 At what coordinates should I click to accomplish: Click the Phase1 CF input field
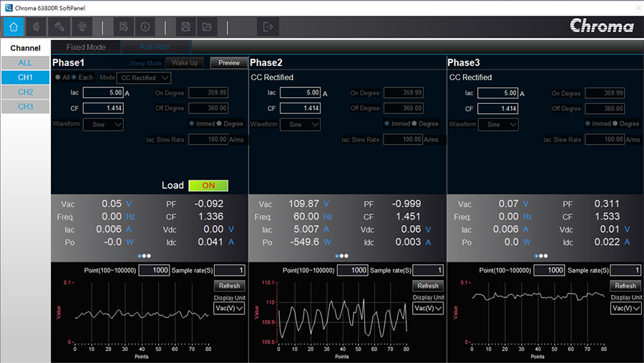[103, 108]
